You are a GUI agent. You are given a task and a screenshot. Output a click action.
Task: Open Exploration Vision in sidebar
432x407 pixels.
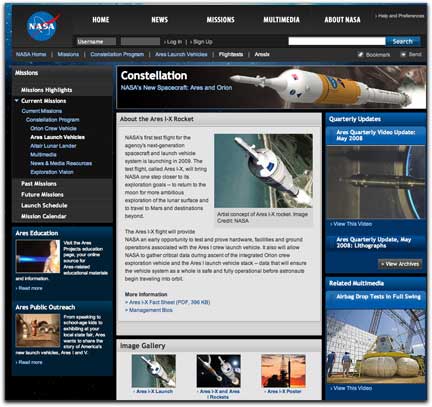pos(52,172)
